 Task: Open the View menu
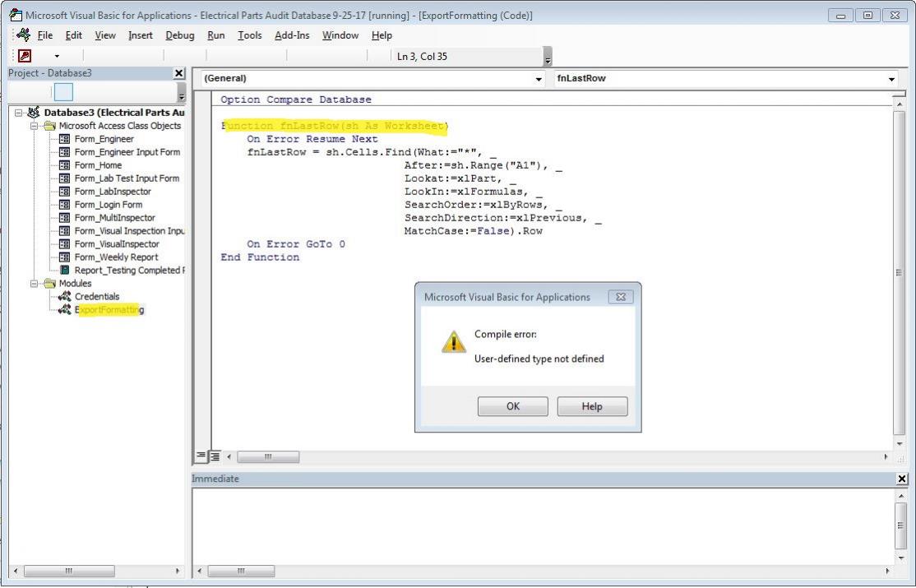[x=105, y=35]
